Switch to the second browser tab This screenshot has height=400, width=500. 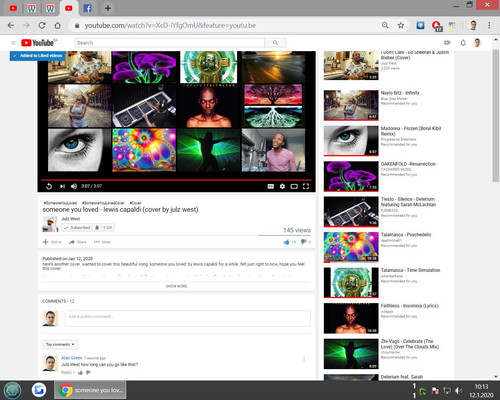coord(32,8)
